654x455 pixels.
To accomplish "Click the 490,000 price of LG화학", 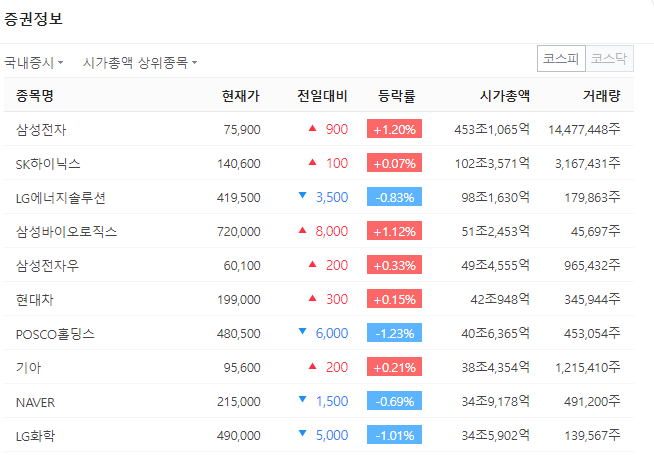I will click(x=239, y=436).
